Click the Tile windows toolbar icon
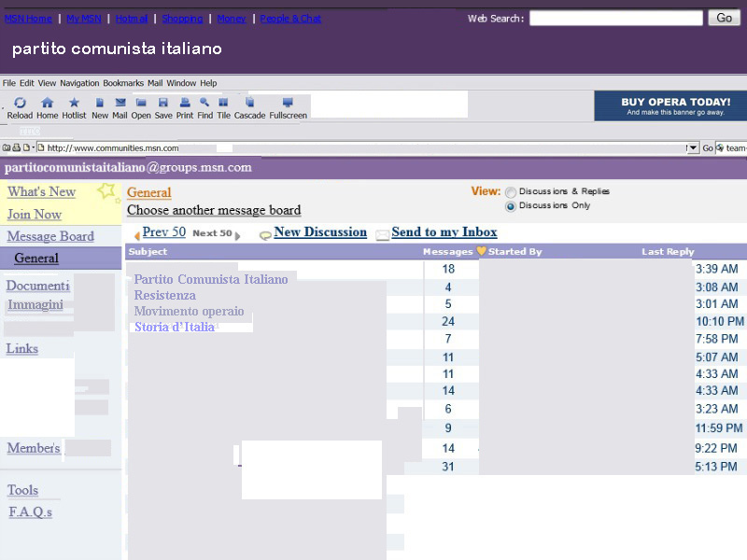Image resolution: width=747 pixels, height=560 pixels. tap(223, 103)
